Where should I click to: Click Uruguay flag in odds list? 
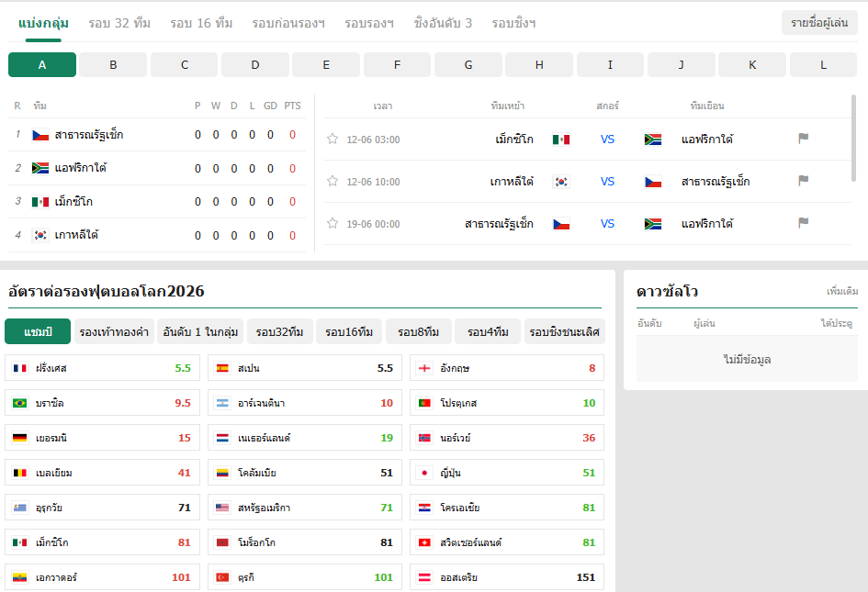[20, 508]
